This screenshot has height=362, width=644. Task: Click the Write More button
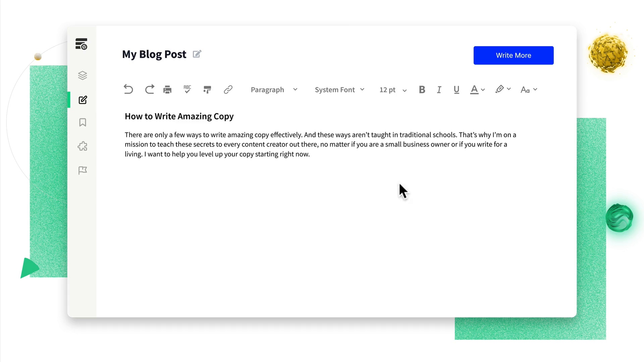(514, 55)
